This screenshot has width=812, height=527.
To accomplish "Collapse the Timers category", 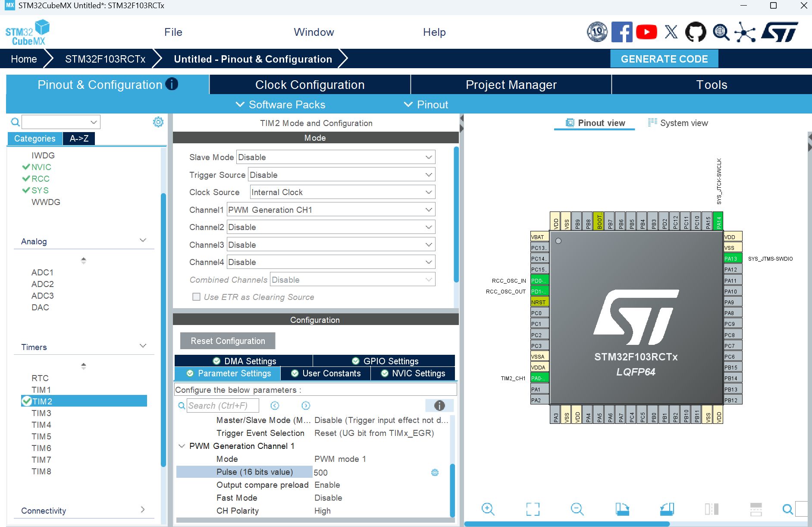I will [143, 346].
